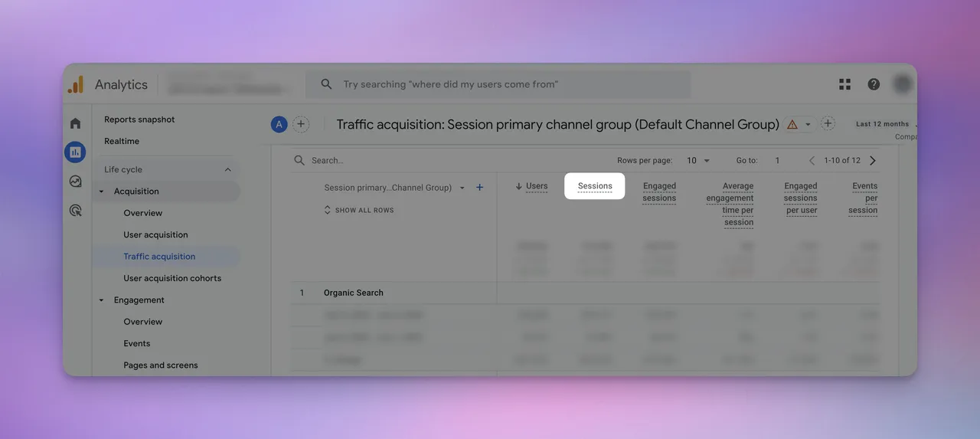
Task: Open the Help question mark icon
Action: 874,84
